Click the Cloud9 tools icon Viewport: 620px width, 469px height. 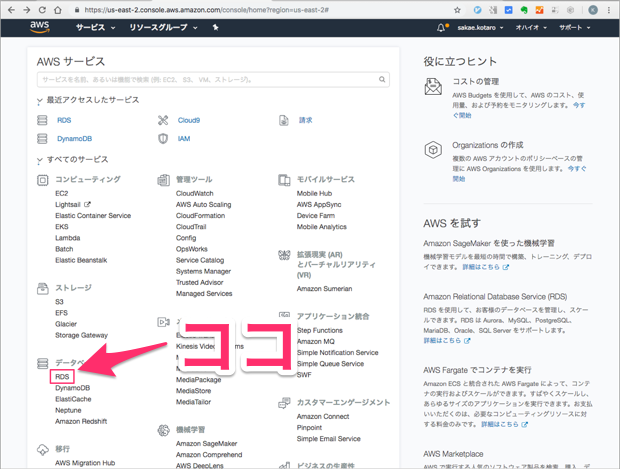(163, 120)
